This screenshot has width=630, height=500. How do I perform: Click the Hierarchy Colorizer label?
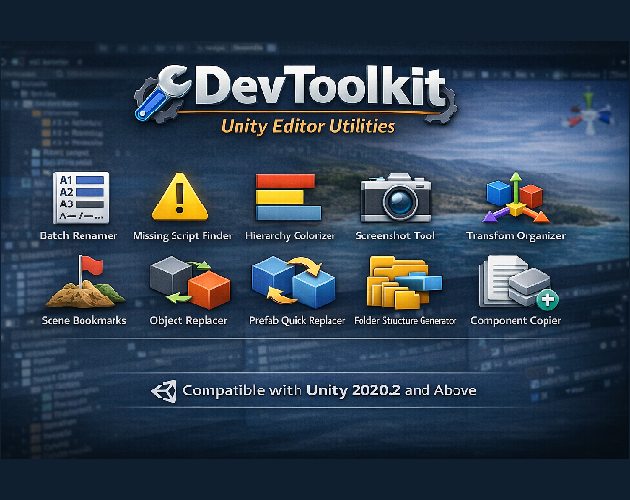[290, 236]
